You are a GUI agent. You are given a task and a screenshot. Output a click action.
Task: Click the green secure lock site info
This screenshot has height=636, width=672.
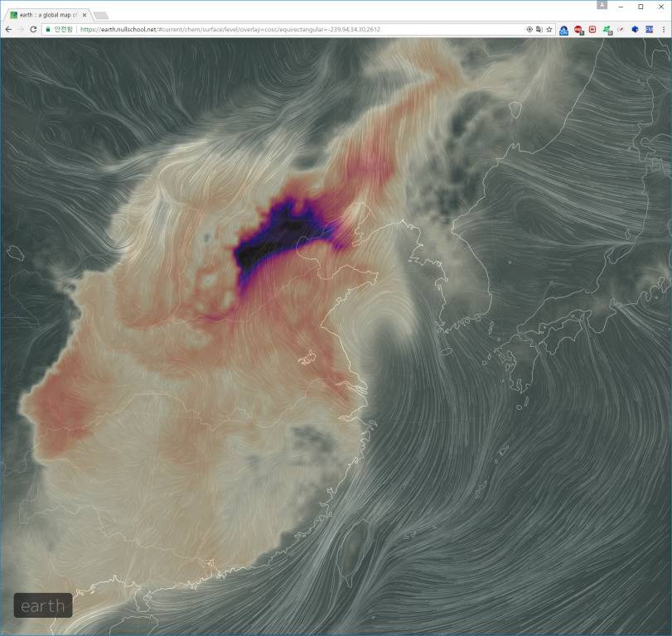[49, 29]
